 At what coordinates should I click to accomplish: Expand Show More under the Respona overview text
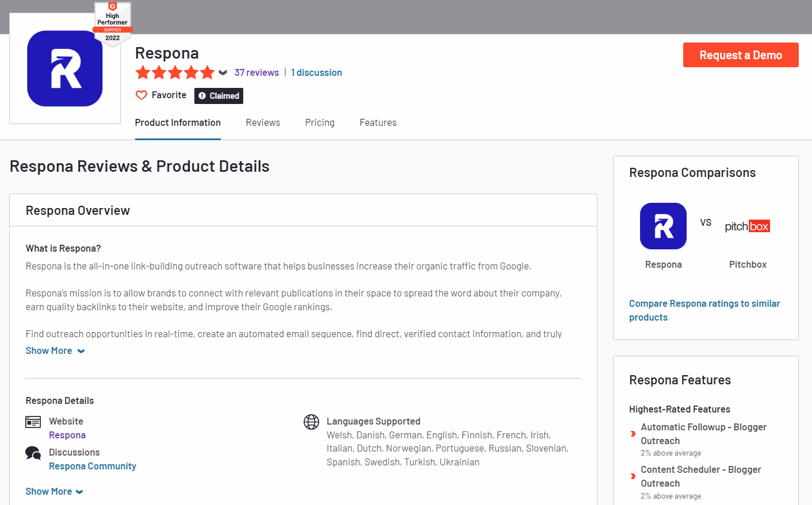(55, 350)
